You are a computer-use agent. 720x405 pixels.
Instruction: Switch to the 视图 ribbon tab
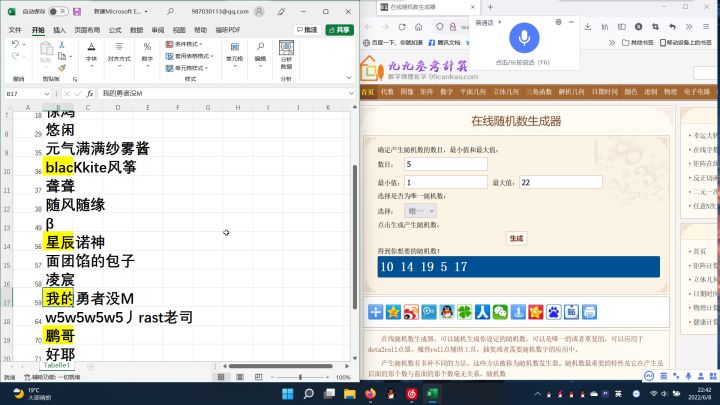tap(179, 30)
